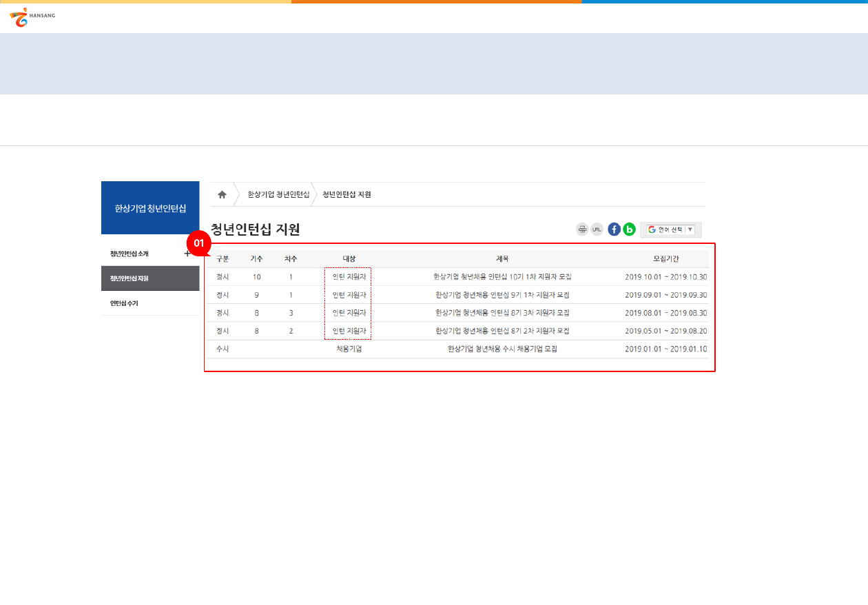
Task: Click the 구분 column header
Action: [x=223, y=259]
